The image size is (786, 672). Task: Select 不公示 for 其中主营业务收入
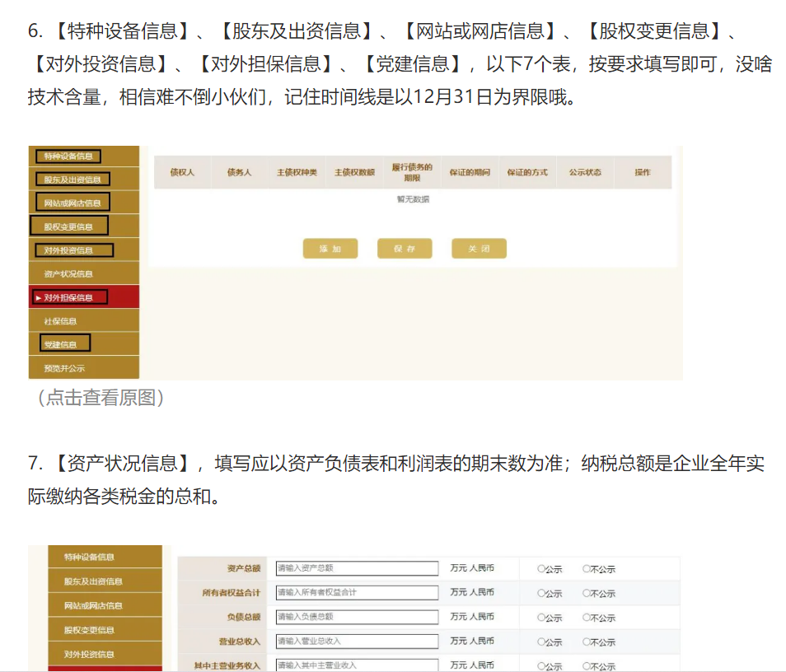[x=586, y=666]
